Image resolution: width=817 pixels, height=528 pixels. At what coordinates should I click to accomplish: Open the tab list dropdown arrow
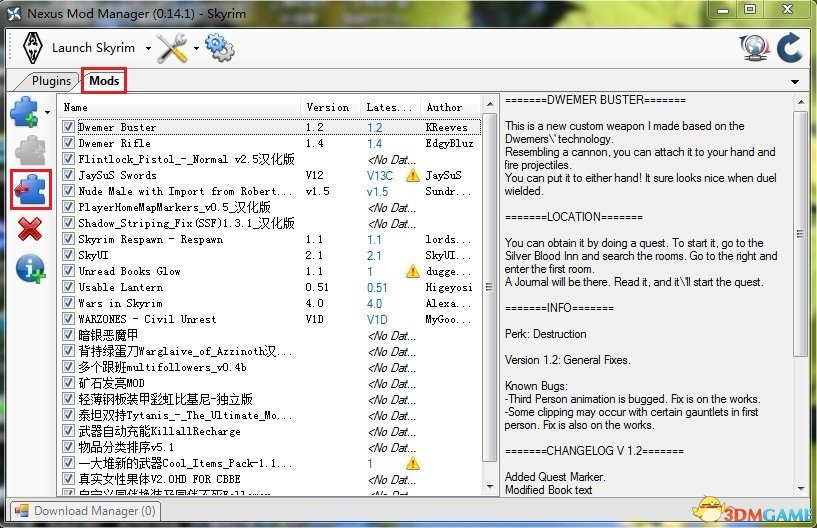(x=795, y=82)
